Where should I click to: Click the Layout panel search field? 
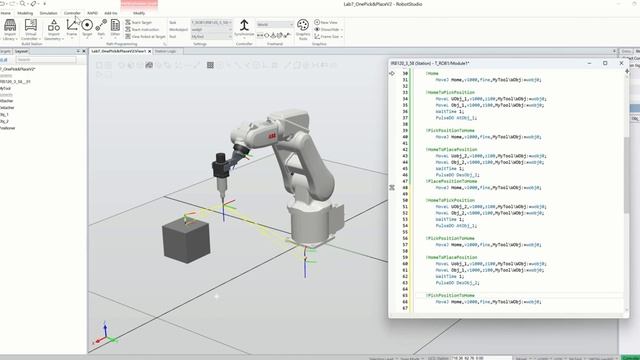[46, 60]
